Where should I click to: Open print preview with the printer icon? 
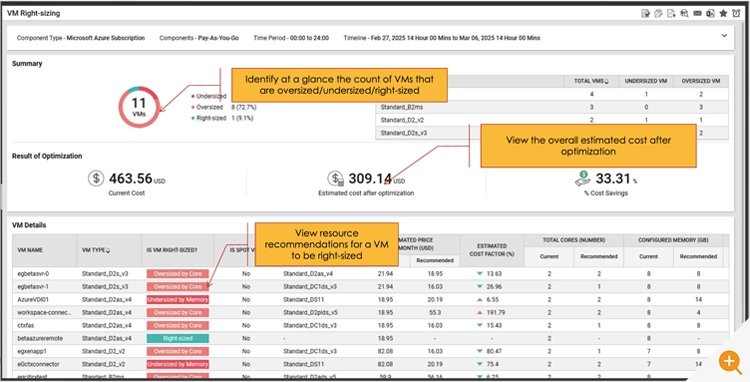click(x=684, y=13)
